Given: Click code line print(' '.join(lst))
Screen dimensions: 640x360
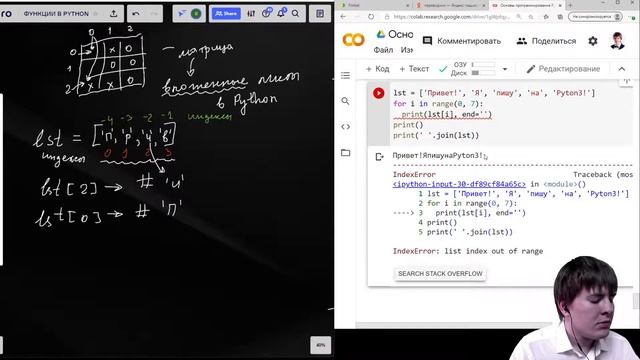Looking at the screenshot, I should tap(436, 135).
